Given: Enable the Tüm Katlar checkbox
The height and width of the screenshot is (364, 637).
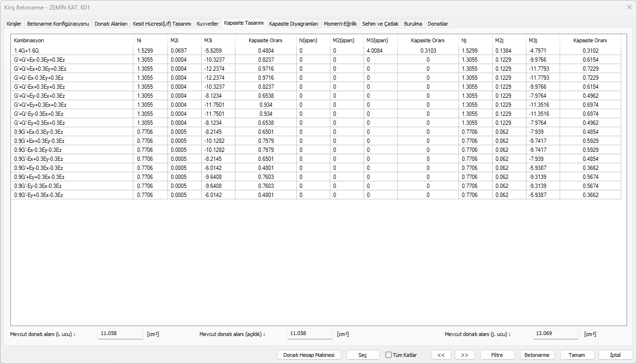Looking at the screenshot, I should pyautogui.click(x=388, y=355).
